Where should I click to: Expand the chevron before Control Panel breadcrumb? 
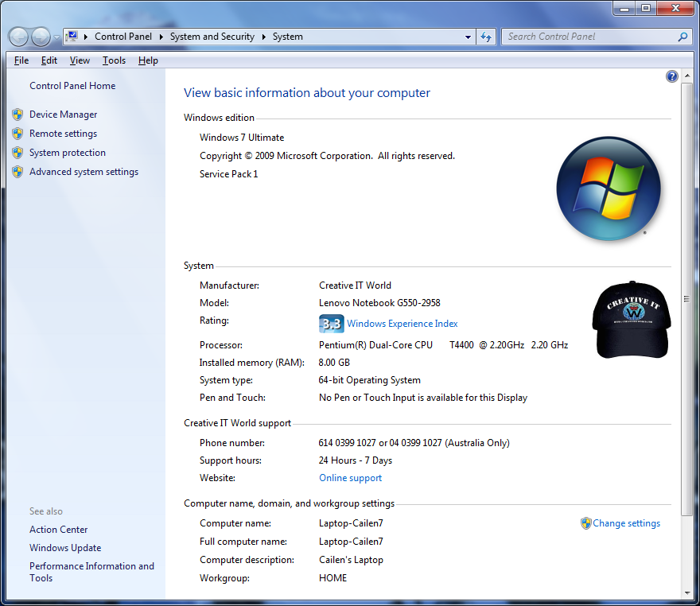point(85,37)
